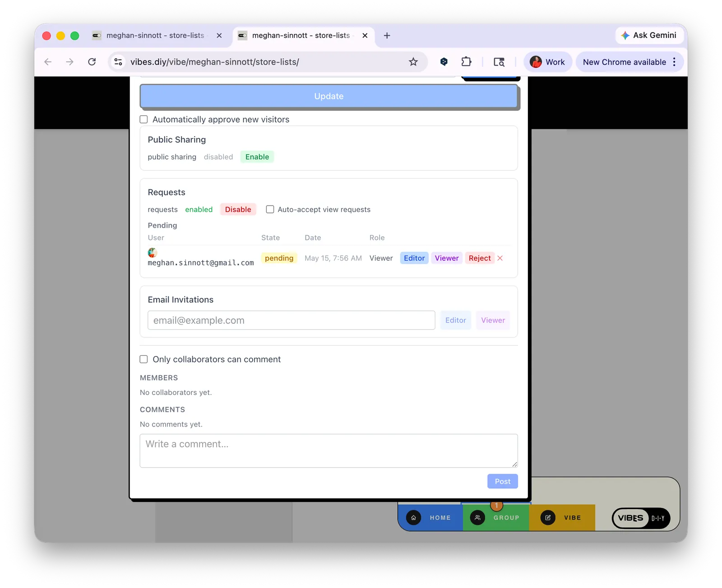This screenshot has width=722, height=588.
Task: Open the Work profile avatar
Action: (x=536, y=62)
